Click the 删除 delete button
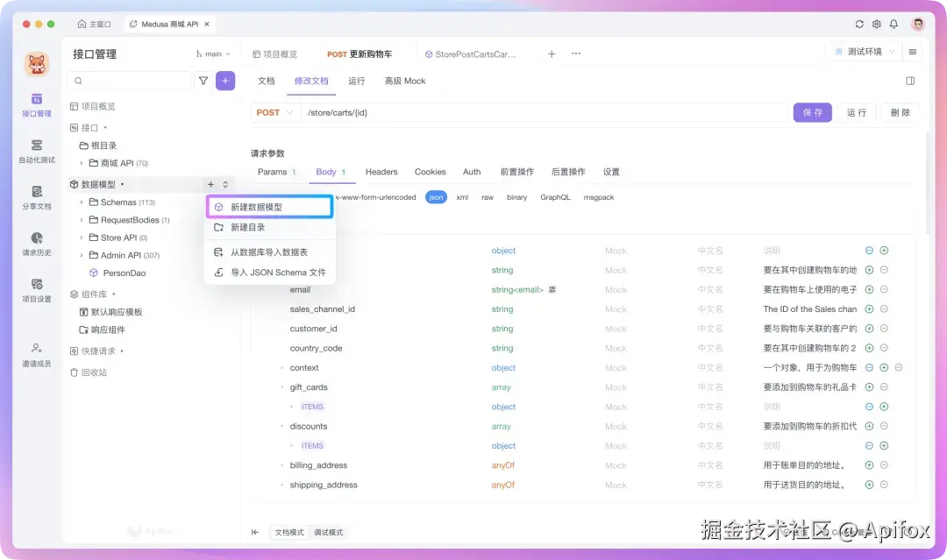The width and height of the screenshot is (947, 560). (901, 112)
